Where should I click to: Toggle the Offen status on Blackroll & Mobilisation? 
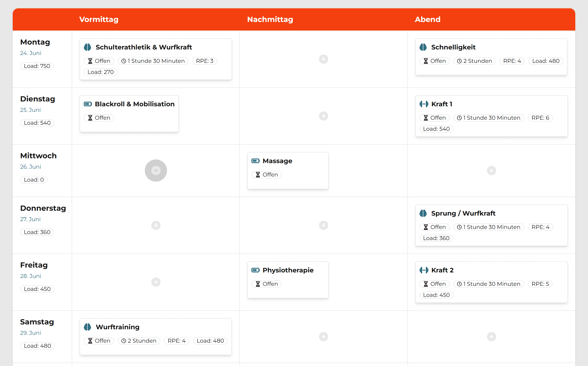click(x=99, y=118)
